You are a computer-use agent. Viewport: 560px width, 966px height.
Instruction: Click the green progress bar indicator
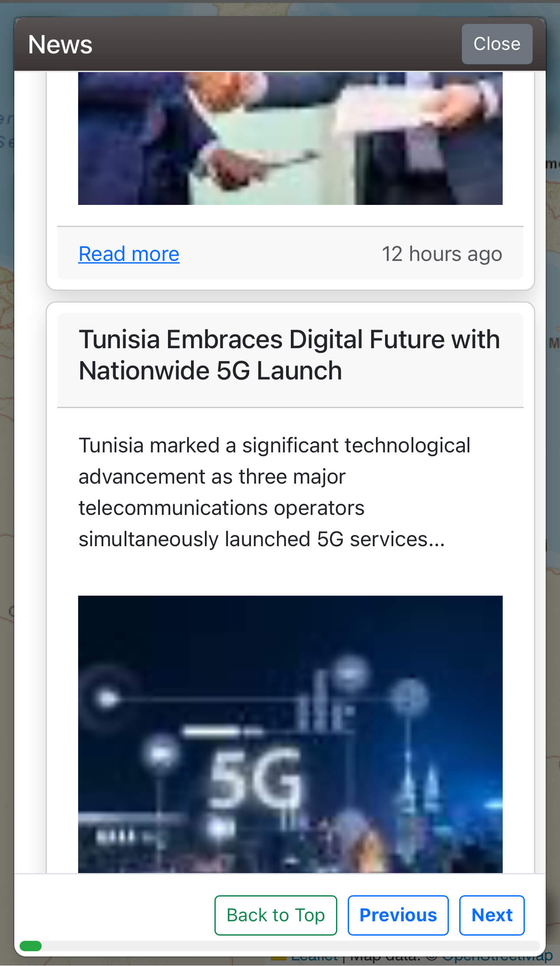pyautogui.click(x=30, y=946)
